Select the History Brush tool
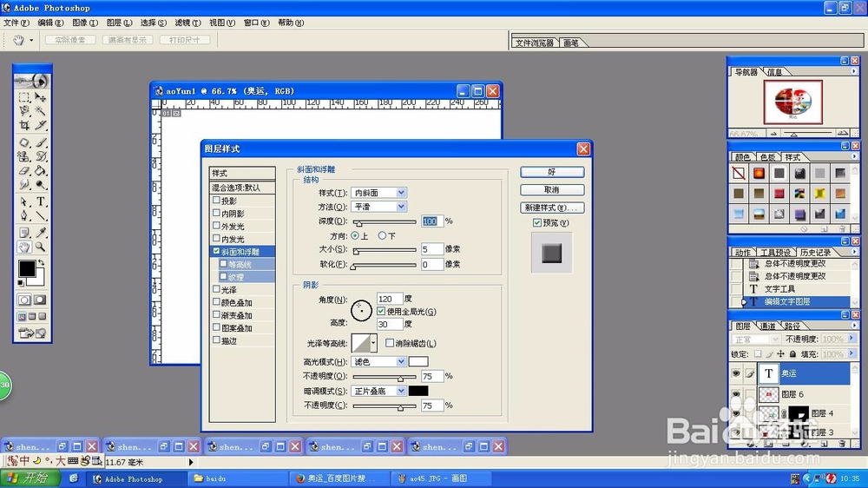 coord(41,157)
